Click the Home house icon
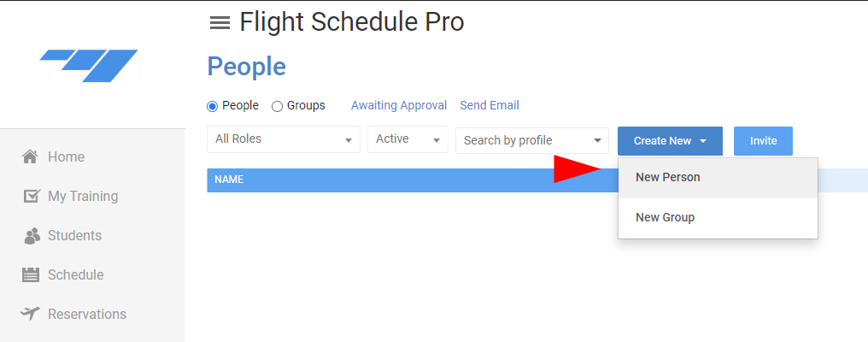Screen dimensions: 868x342 [30, 156]
